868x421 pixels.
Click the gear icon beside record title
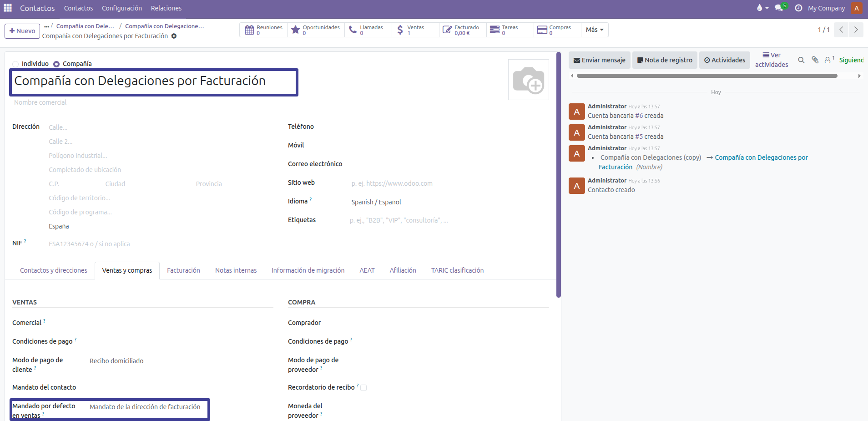point(174,36)
